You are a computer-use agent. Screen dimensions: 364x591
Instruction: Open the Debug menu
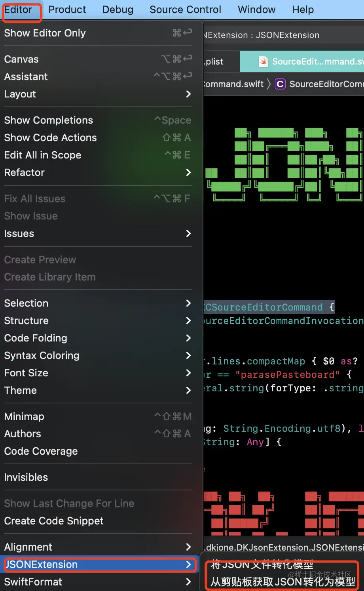pos(118,10)
